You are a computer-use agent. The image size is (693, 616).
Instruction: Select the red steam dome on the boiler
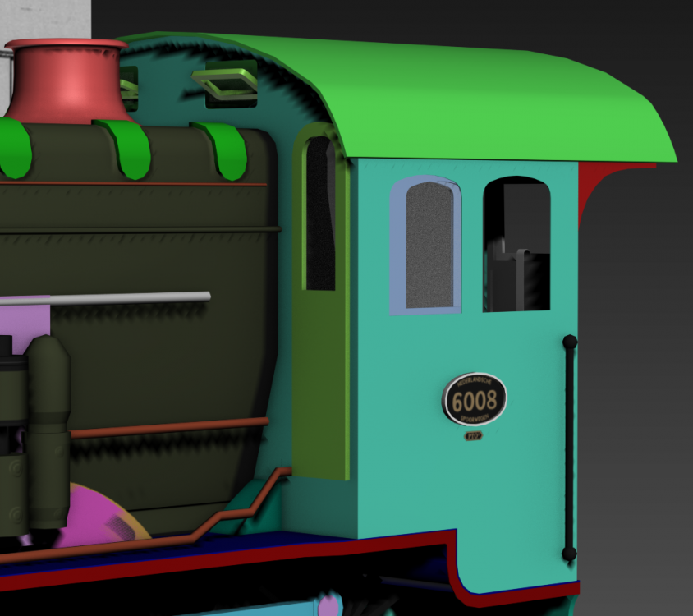tap(66, 81)
